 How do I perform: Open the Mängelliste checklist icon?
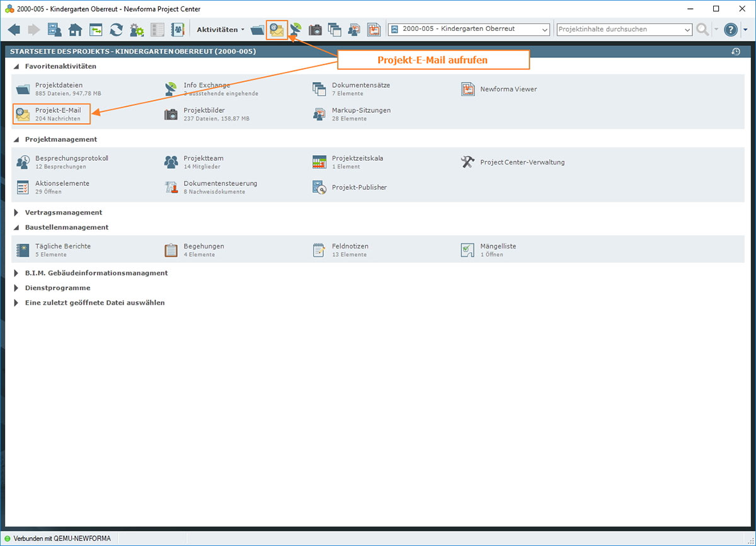pyautogui.click(x=467, y=250)
